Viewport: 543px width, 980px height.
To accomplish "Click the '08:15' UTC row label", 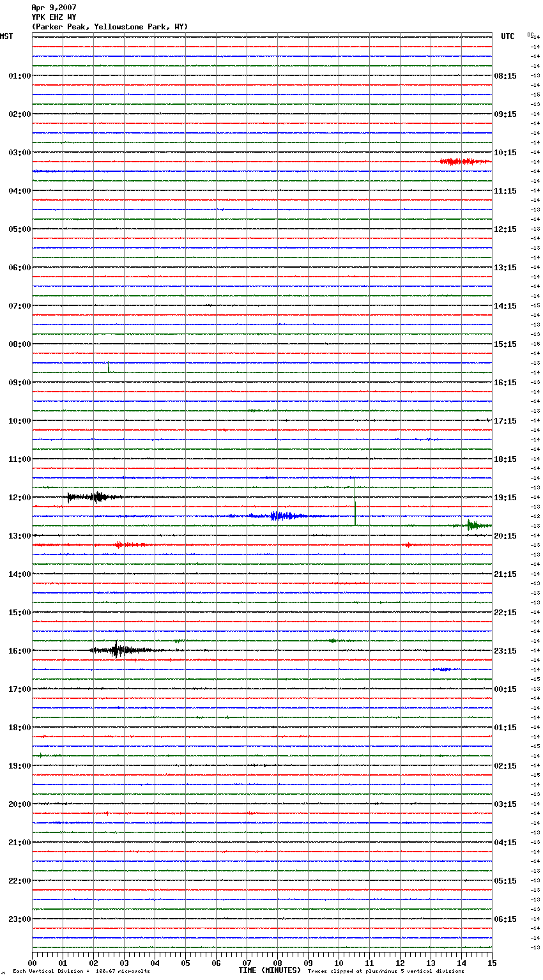I will pyautogui.click(x=505, y=76).
